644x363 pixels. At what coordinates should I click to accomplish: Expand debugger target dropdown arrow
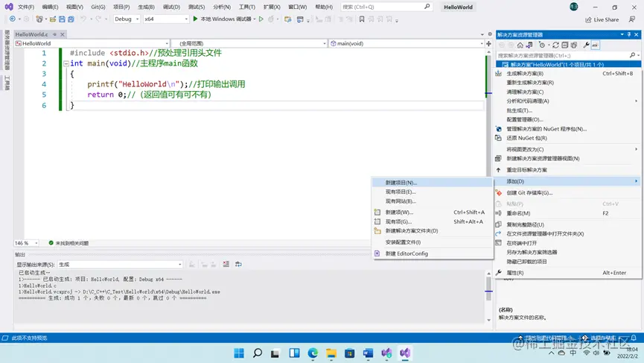click(x=254, y=19)
